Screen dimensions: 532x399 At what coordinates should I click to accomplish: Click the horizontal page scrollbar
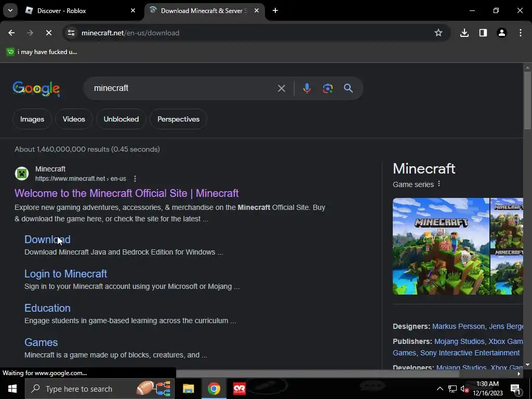pos(317,374)
